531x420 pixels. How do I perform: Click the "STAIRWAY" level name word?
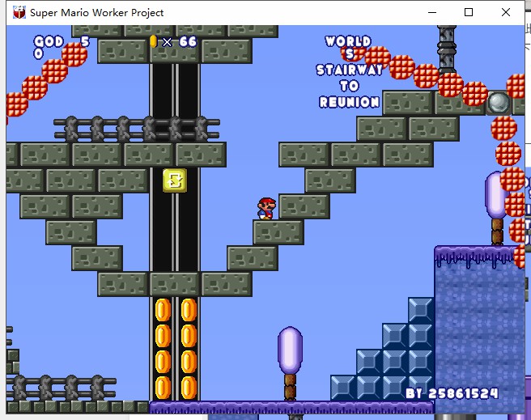pyautogui.click(x=350, y=70)
